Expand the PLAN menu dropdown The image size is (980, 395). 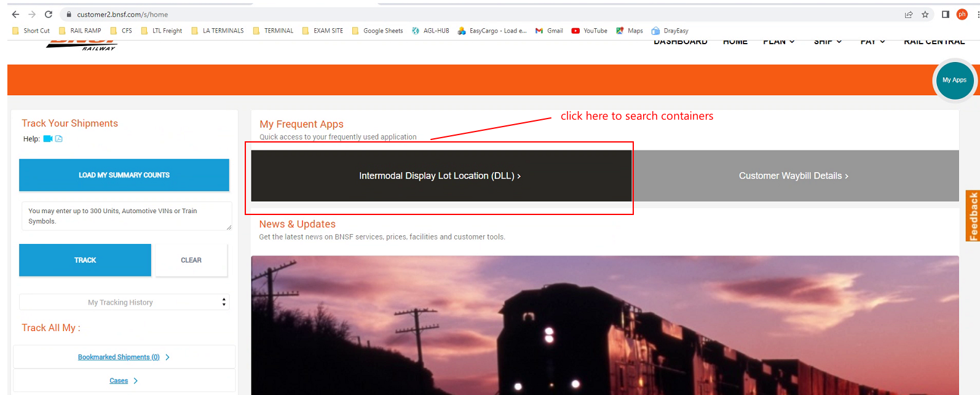coord(778,42)
